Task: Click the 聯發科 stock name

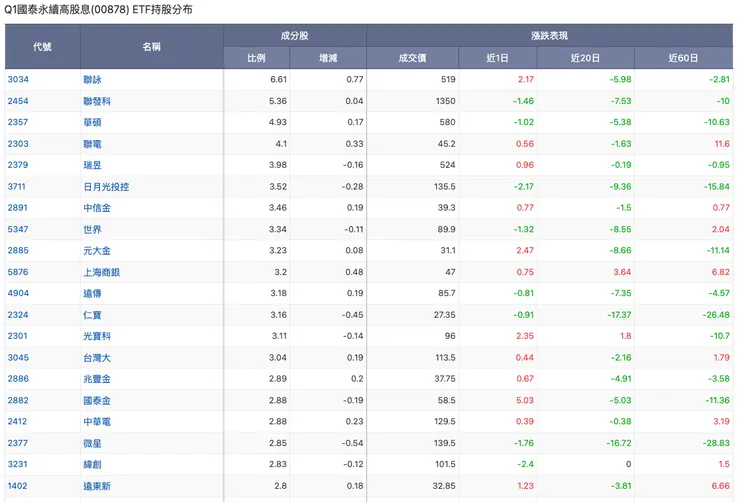Action: 97,101
